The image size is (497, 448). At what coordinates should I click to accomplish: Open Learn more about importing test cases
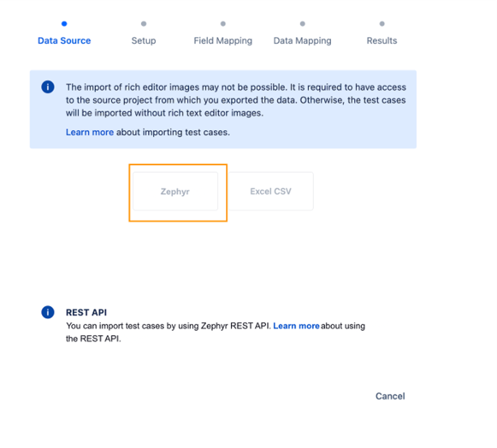click(89, 132)
